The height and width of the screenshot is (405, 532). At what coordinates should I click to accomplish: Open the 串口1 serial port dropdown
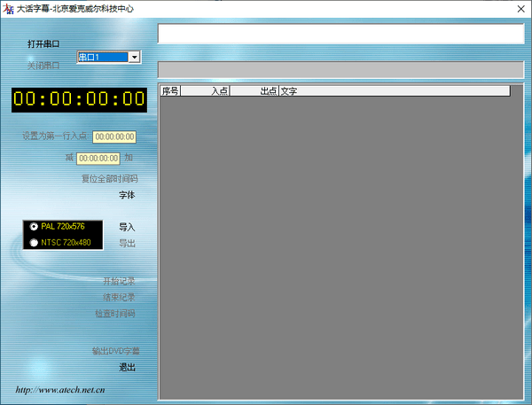pos(134,58)
